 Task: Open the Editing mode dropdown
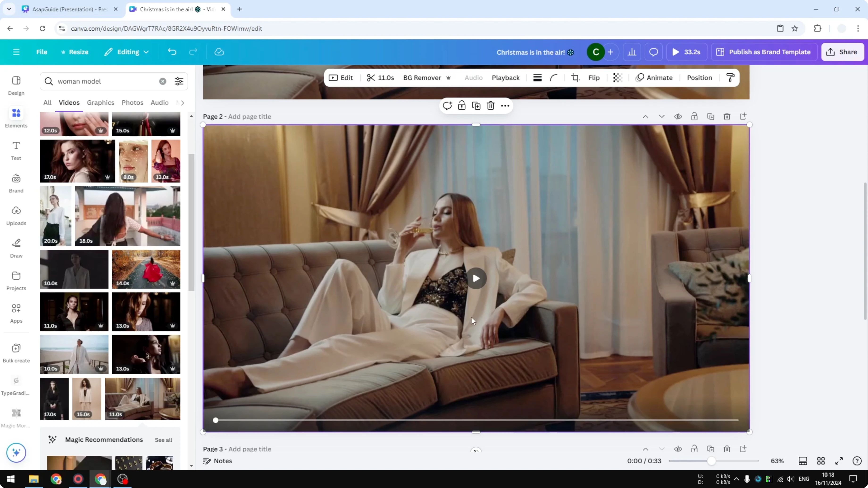click(127, 52)
